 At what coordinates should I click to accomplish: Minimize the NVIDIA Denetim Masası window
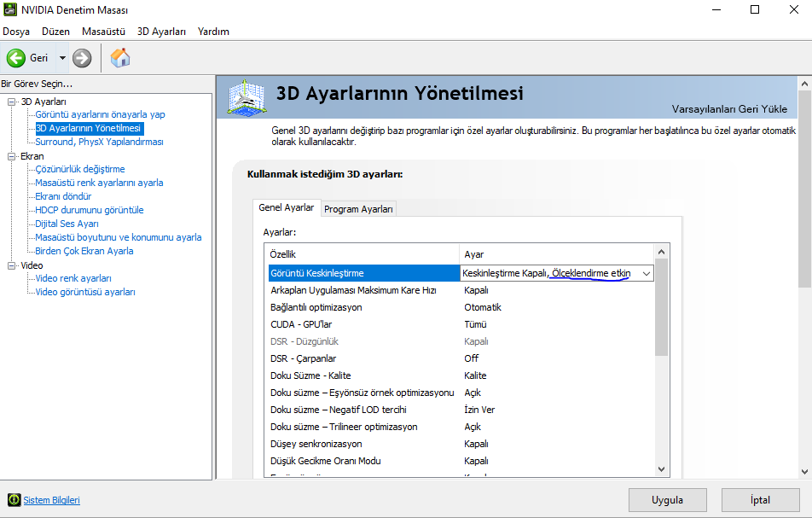tap(716, 10)
